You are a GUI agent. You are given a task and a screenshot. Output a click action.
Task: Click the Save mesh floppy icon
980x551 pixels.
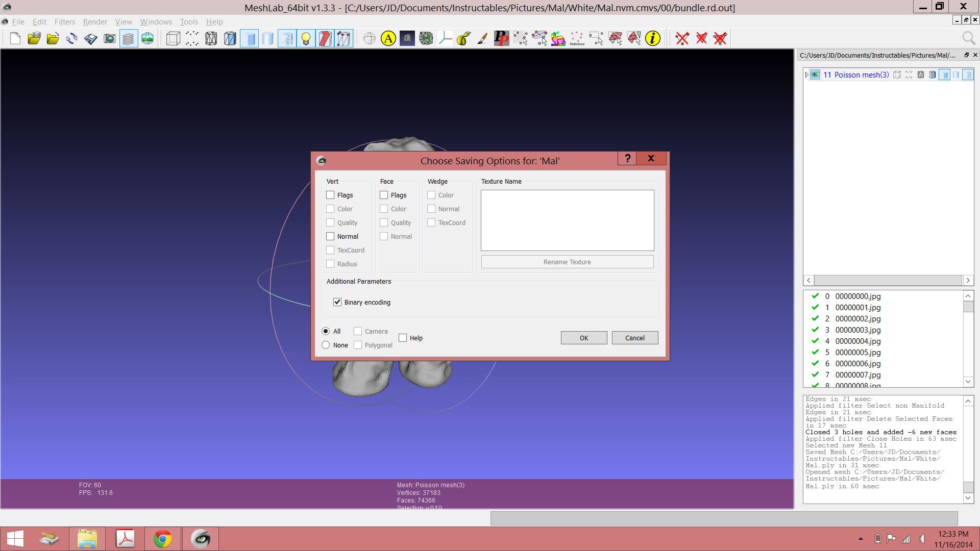coord(90,39)
